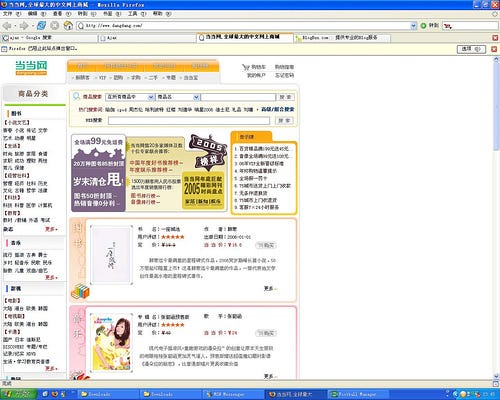Click the Firefox quick launch icon
The image size is (500, 400).
(x=55, y=394)
